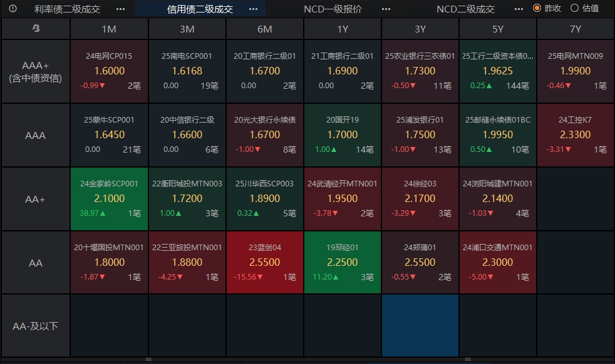Open the 20中信银行二级 cell
The image size is (615, 364).
[x=187, y=135]
